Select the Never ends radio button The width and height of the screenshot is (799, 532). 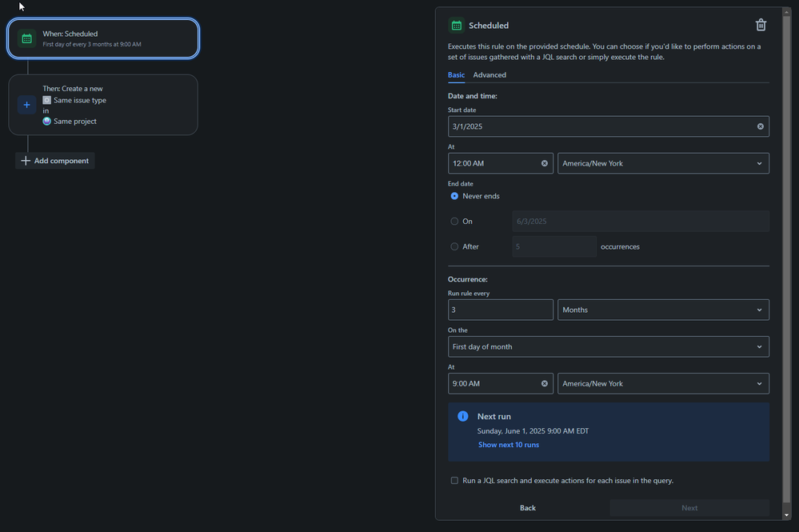454,195
